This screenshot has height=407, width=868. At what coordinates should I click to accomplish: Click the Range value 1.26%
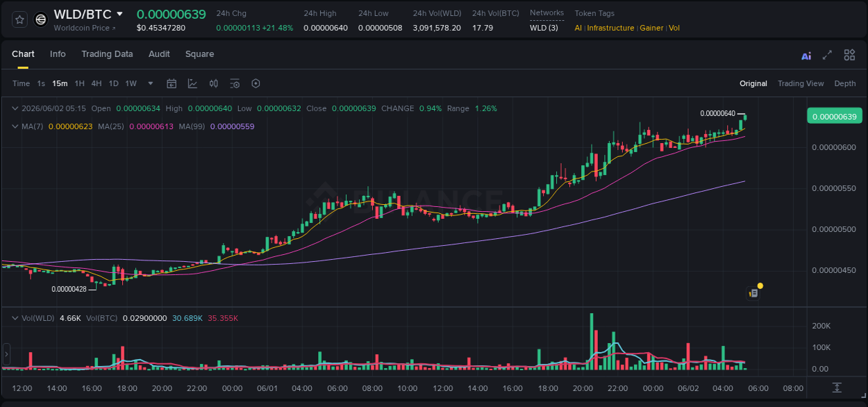pos(486,108)
